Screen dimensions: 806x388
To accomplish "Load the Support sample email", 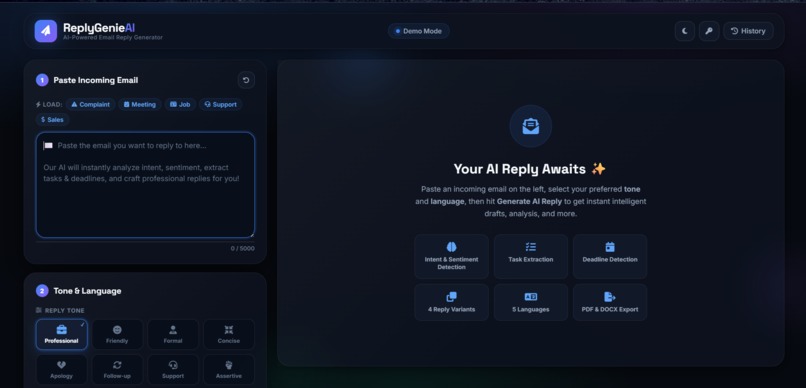I will (221, 104).
